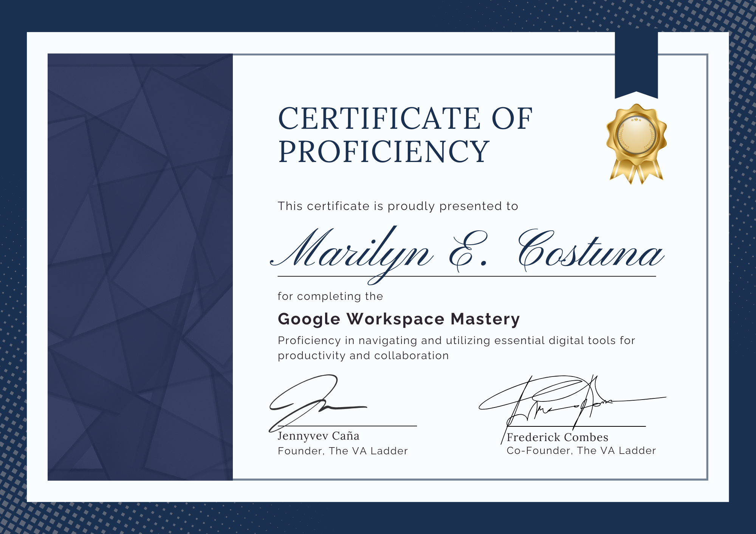
Task: Click the name 'Frederick Combes'
Action: (x=557, y=437)
